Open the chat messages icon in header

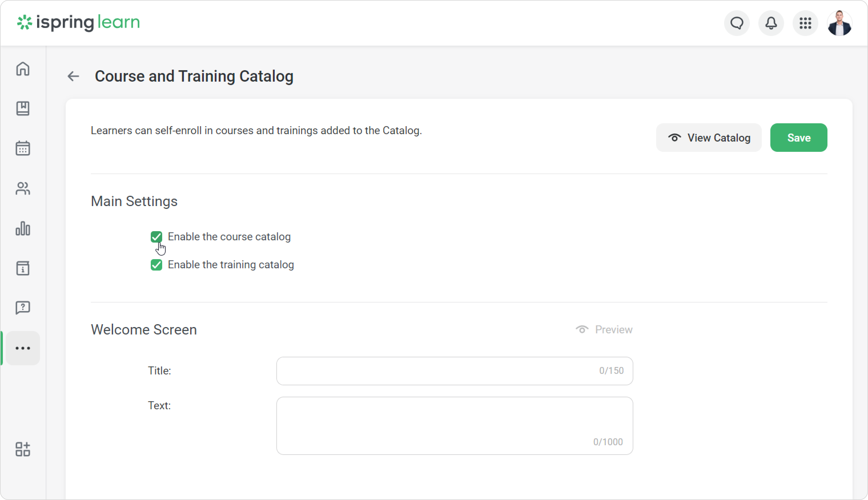tap(737, 23)
